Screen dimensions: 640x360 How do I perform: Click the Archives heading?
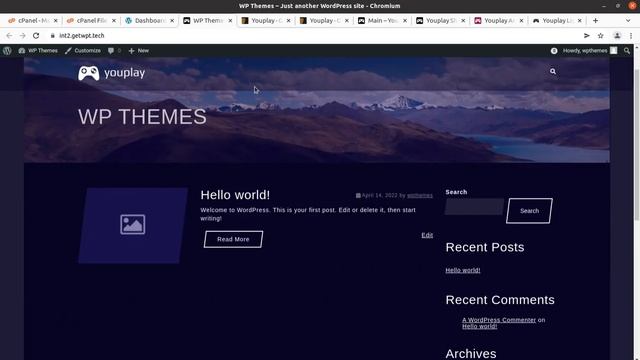tap(471, 353)
